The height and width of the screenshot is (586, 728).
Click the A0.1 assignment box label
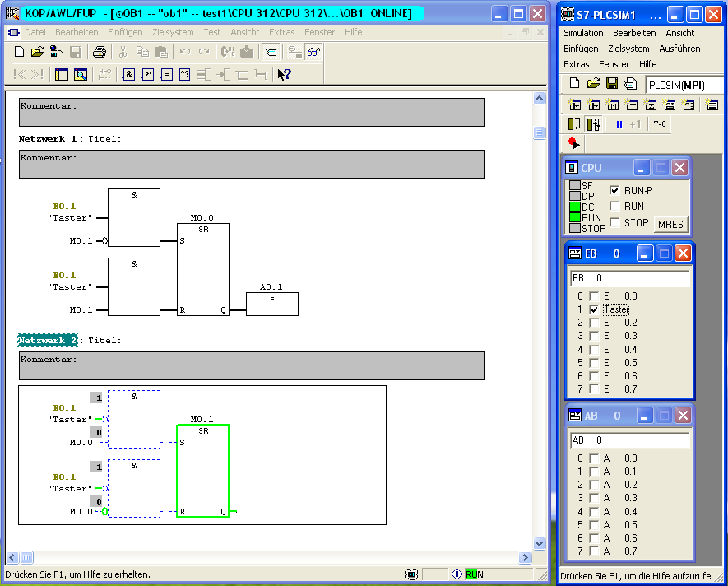pyautogui.click(x=271, y=286)
